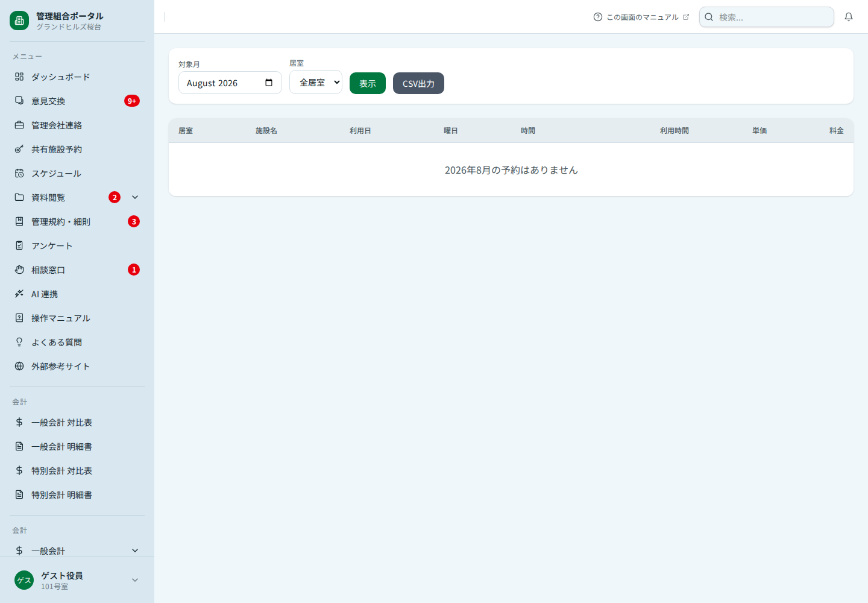Click the 管理規約・細則 book icon
Viewport: 868px width, 603px height.
click(x=19, y=221)
